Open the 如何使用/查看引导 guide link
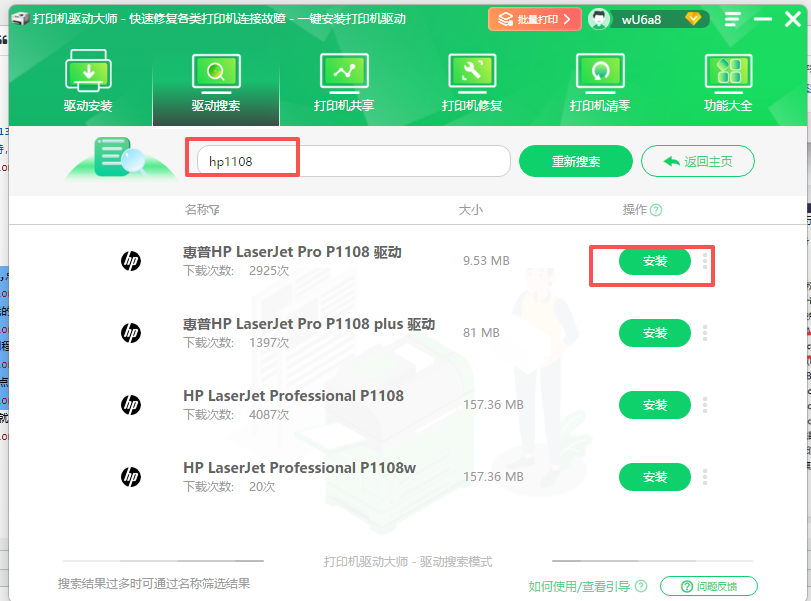 point(579,587)
